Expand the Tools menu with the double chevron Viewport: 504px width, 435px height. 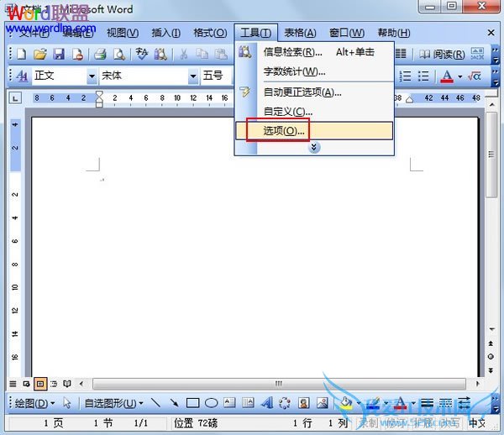[x=314, y=148]
